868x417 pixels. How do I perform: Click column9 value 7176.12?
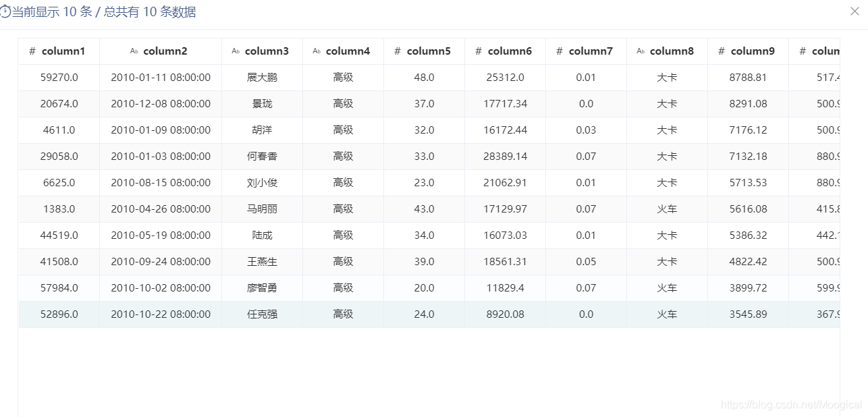coord(748,130)
